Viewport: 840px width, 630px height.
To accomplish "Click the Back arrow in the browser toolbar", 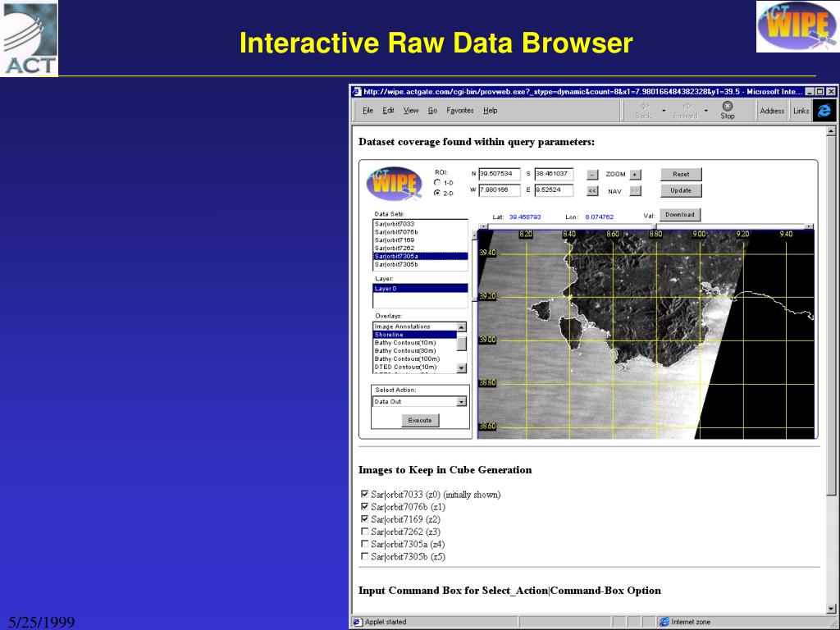I will click(x=645, y=106).
